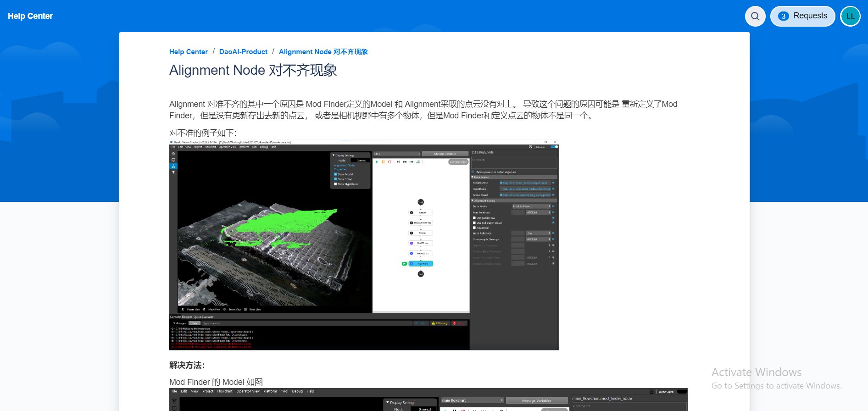Select the Mod Finder node in the flowchart
The image size is (868, 411).
[421, 243]
